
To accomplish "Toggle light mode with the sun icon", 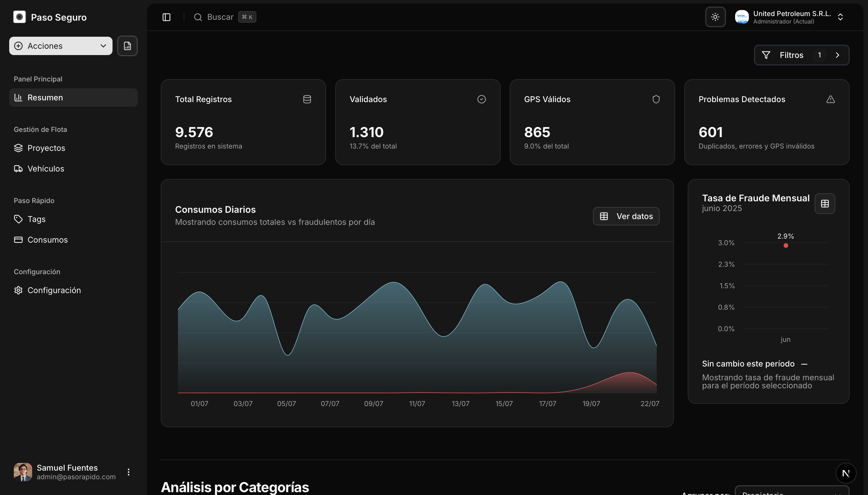I will 715,17.
